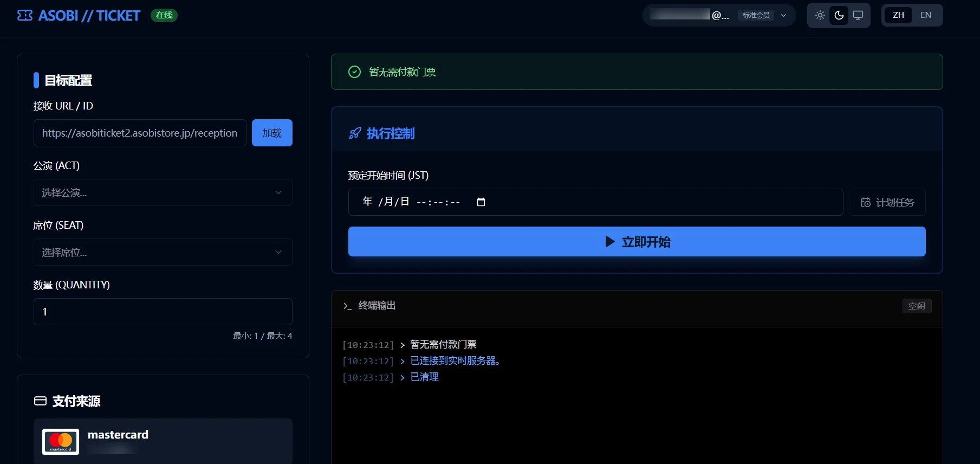Image resolution: width=980 pixels, height=464 pixels.
Task: Click the 数量 quantity input field
Action: (163, 312)
